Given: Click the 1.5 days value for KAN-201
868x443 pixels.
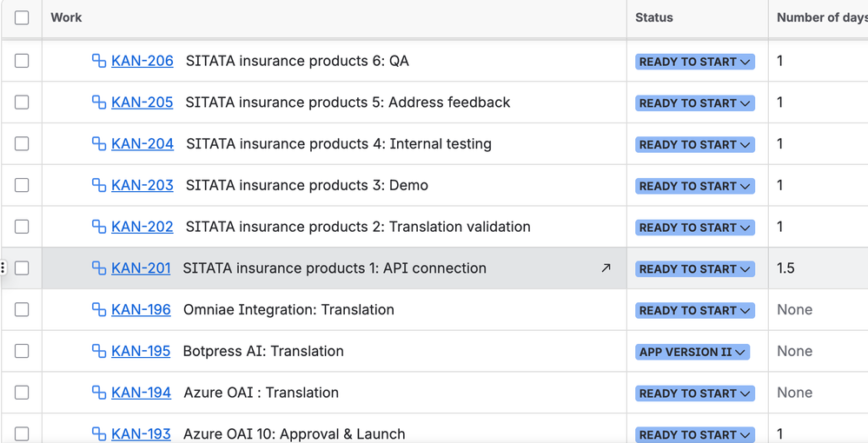Looking at the screenshot, I should [785, 268].
